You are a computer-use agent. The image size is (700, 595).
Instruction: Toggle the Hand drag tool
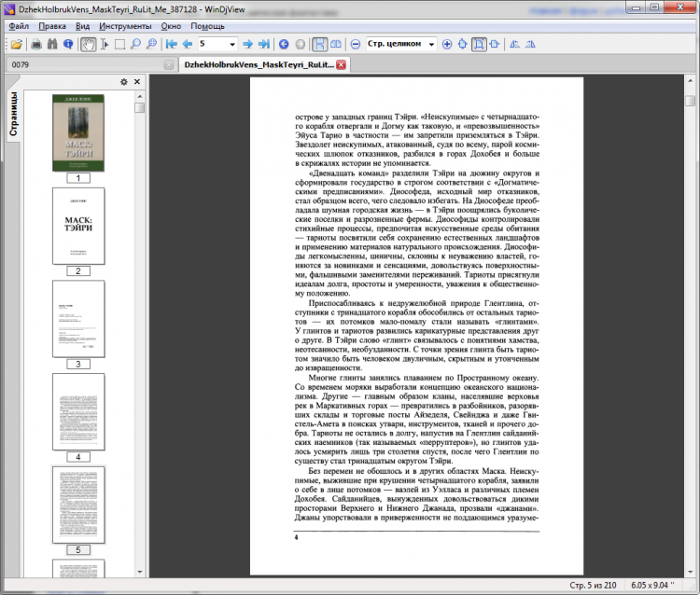(88, 44)
